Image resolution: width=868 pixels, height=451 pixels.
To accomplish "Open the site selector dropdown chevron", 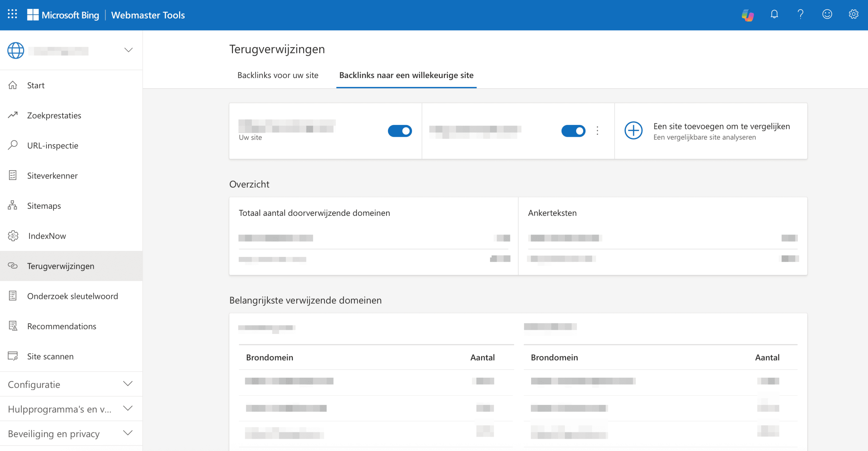I will tap(128, 50).
